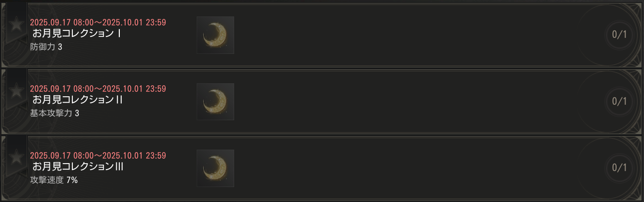Click the crescent moon icon for お月見コレクション I
This screenshot has width=644, height=202.
[x=215, y=35]
